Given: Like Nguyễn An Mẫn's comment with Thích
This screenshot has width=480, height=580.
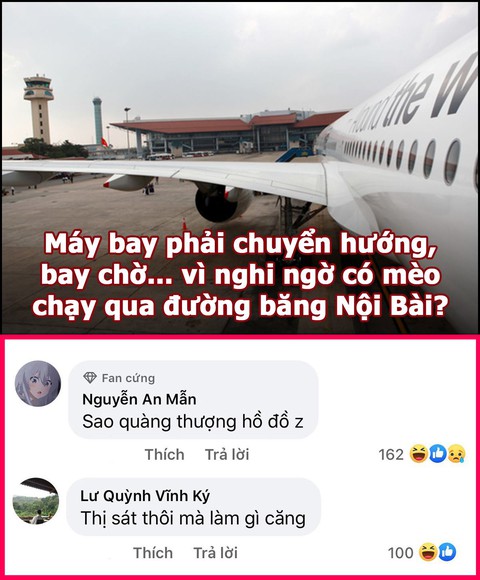Looking at the screenshot, I should 164,454.
